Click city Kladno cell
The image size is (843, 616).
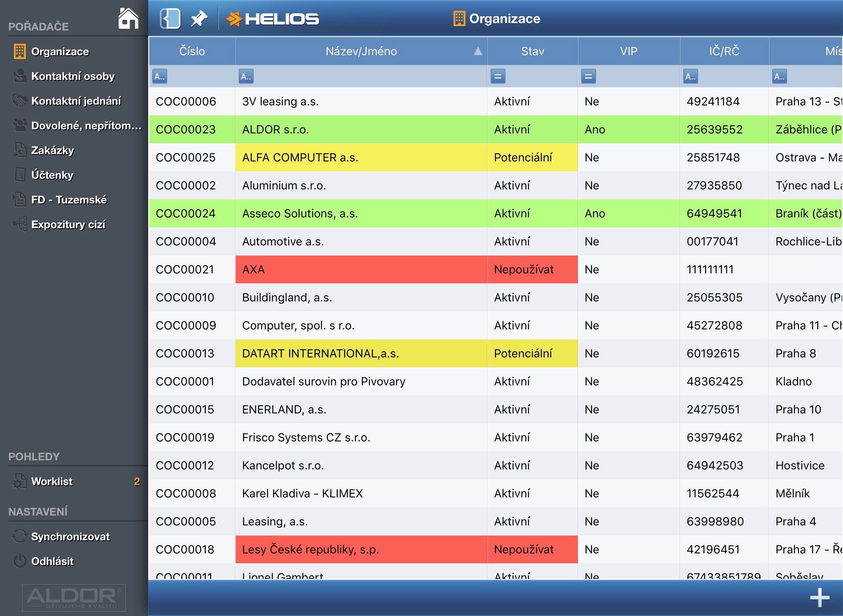(806, 381)
